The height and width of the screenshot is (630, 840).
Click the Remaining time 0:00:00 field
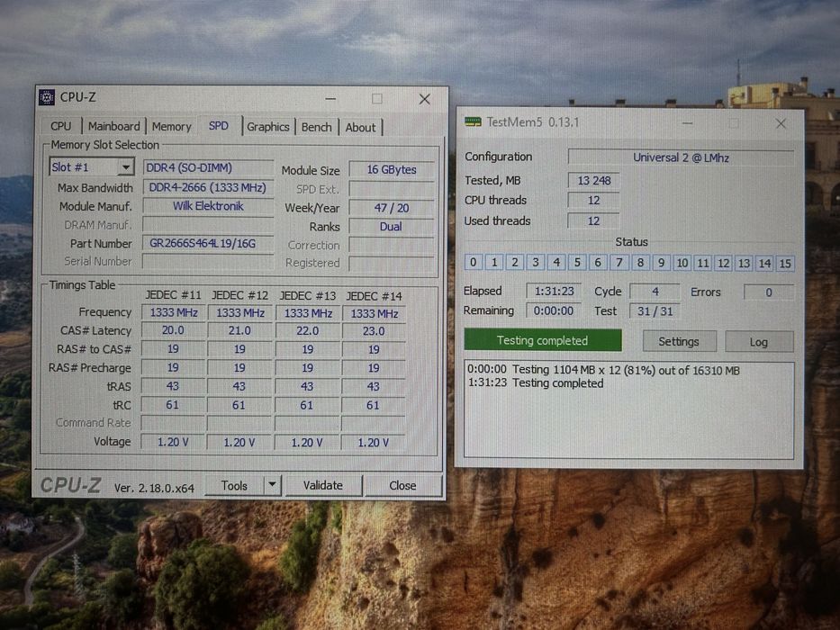pyautogui.click(x=554, y=310)
